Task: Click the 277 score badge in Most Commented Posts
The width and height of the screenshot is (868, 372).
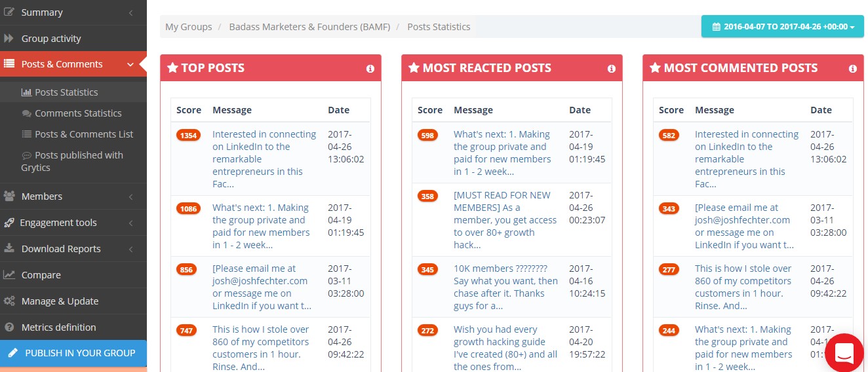Action: pyautogui.click(x=669, y=269)
